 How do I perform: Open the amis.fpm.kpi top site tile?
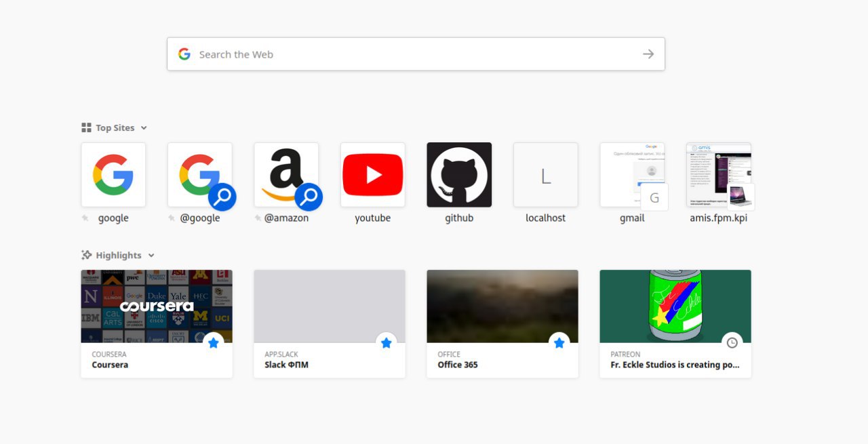pyautogui.click(x=718, y=174)
